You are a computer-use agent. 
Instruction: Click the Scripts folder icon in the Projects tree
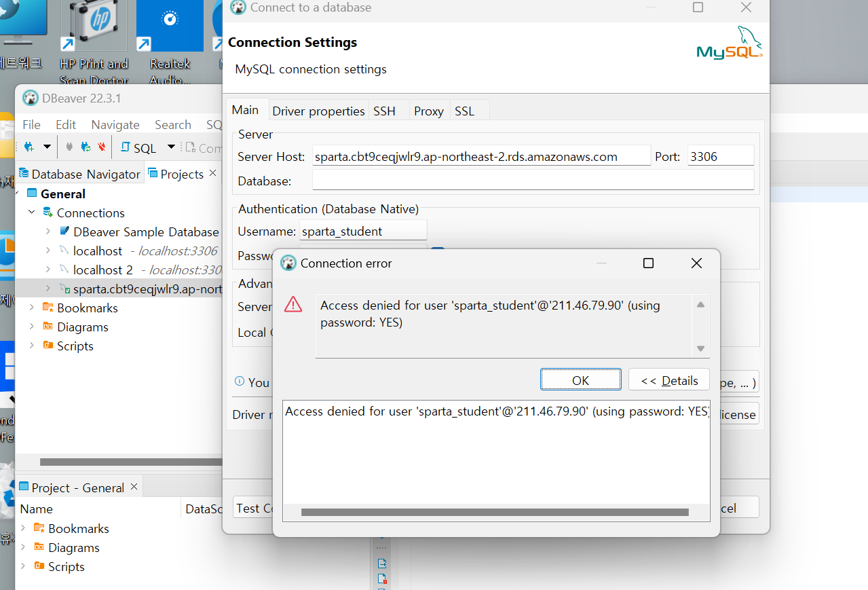48,346
